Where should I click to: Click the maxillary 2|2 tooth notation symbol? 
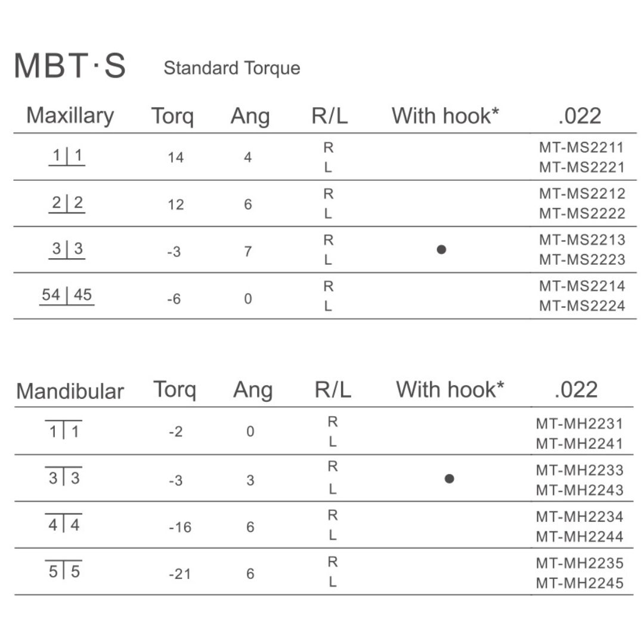[x=67, y=203]
